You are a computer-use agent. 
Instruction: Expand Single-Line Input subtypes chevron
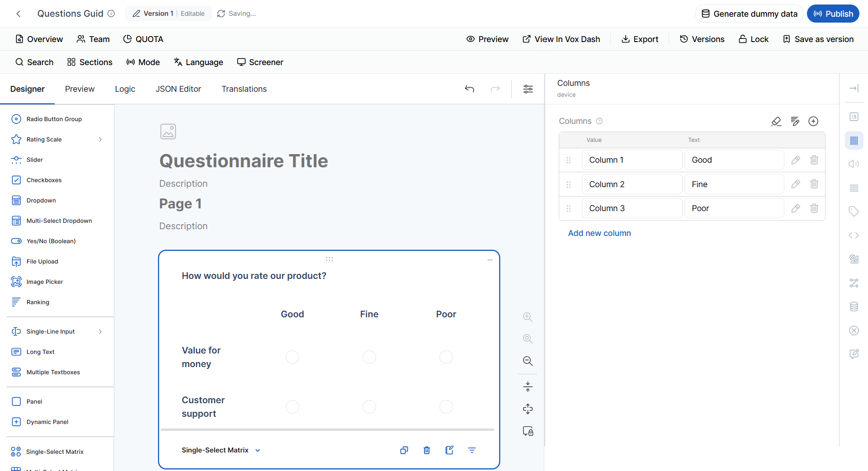click(x=100, y=332)
